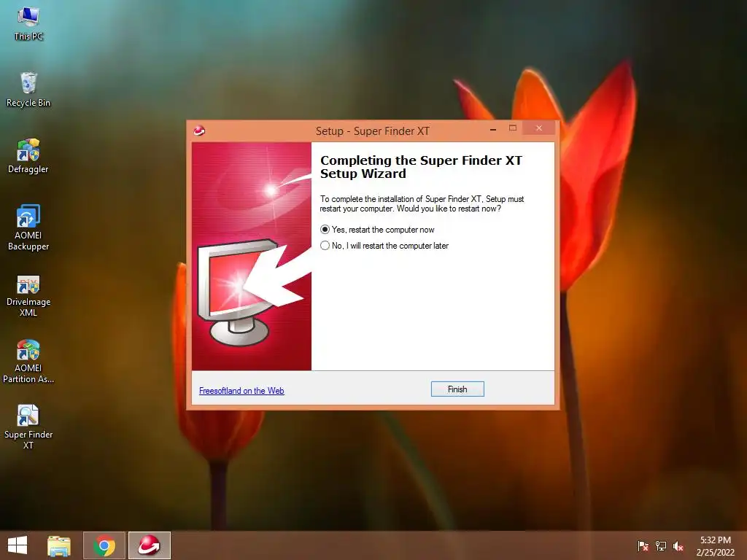Close the Setup - Super Finder XT window
Screen dimensions: 747x560
click(x=539, y=128)
